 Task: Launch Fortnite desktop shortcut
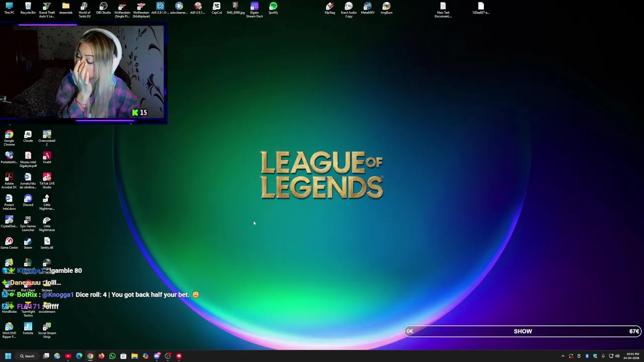[x=28, y=329]
